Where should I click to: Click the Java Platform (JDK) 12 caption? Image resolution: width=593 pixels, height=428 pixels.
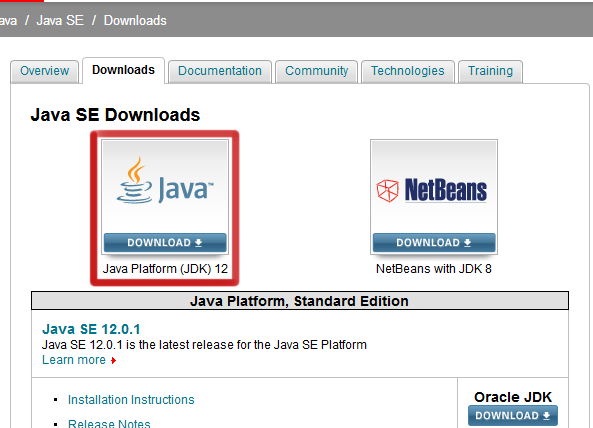point(165,269)
